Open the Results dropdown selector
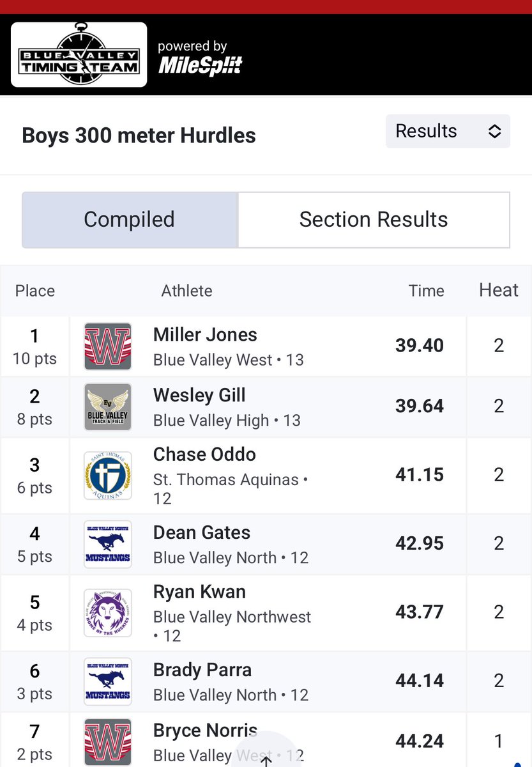This screenshot has height=767, width=532. pos(448,131)
